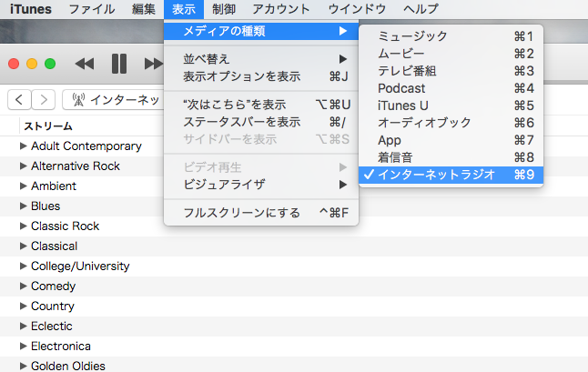
Task: Open the iTunes application menu
Action: tap(31, 9)
